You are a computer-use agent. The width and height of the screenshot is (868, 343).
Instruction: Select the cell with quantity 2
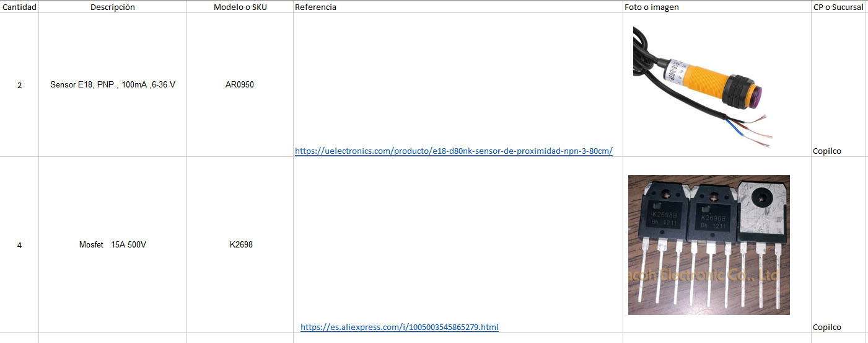point(19,85)
